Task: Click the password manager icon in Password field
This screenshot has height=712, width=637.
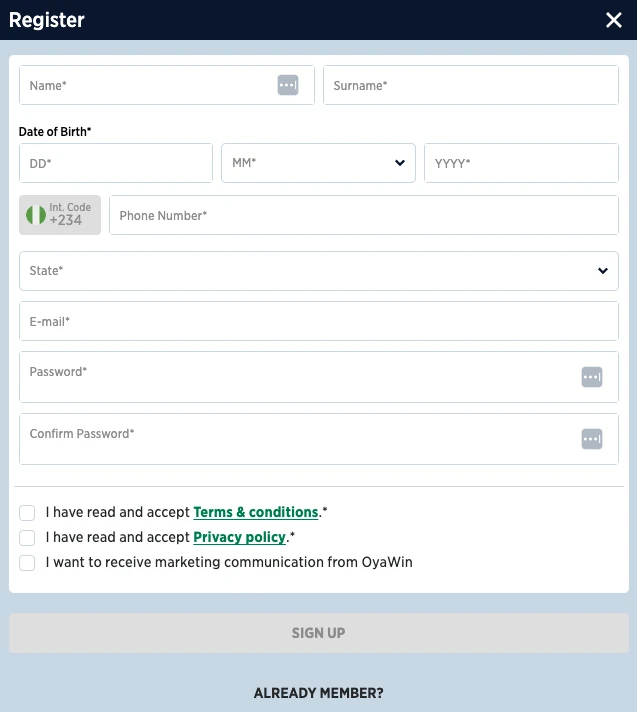Action: click(592, 377)
